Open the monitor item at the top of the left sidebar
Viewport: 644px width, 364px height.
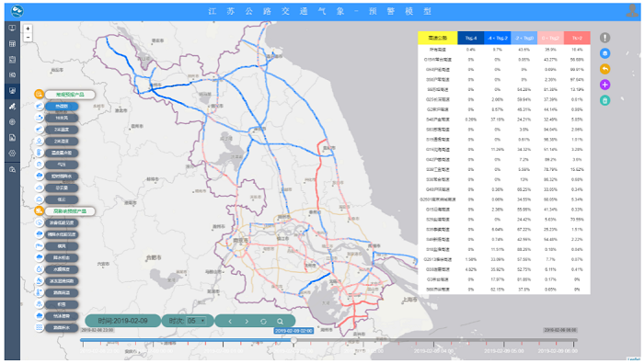tap(12, 28)
